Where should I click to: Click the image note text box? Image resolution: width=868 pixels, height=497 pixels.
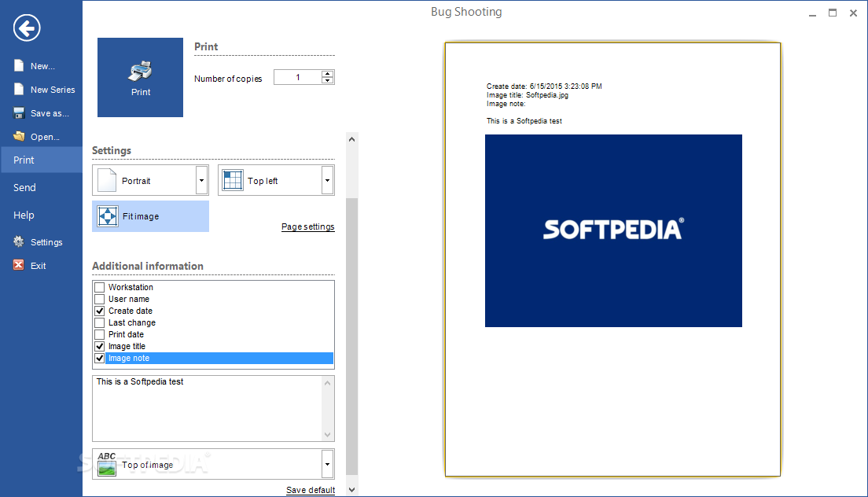[x=207, y=408]
